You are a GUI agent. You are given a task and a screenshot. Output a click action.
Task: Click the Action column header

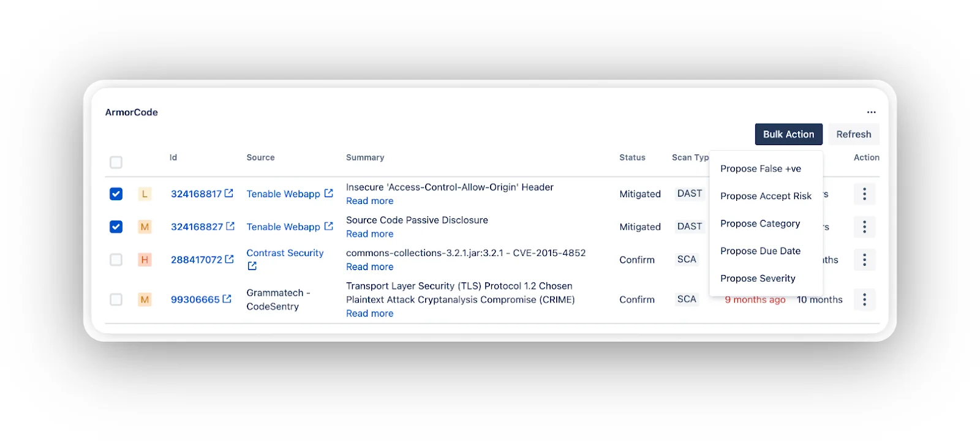point(866,157)
